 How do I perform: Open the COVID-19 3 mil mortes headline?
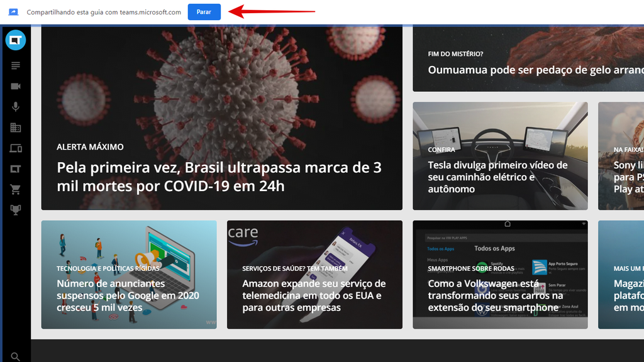point(219,177)
